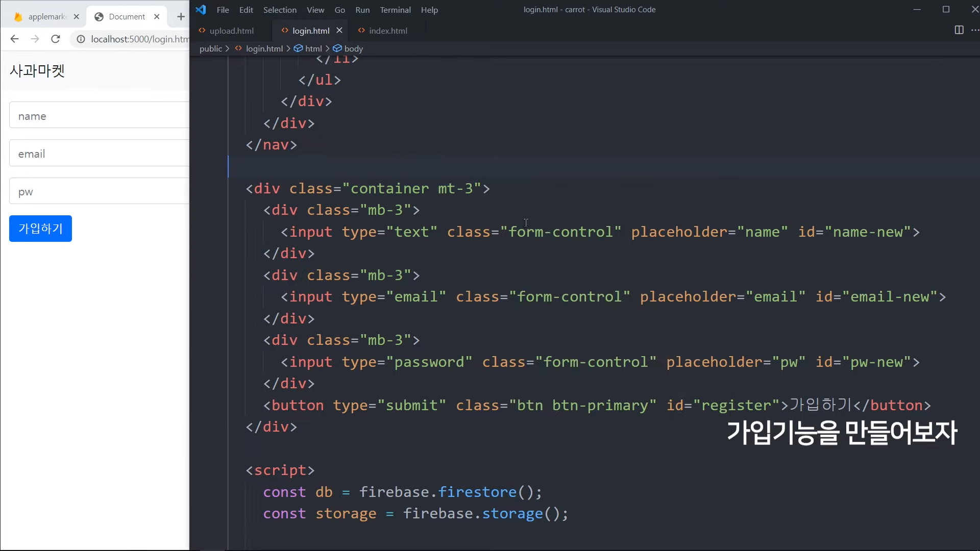
Task: Select the login.html editor tab
Action: 311,31
